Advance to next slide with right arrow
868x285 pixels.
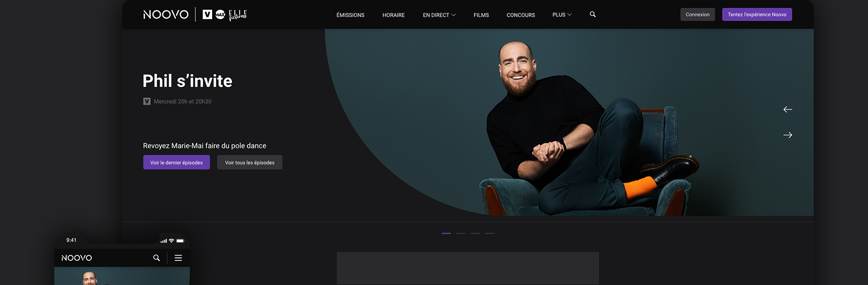[x=788, y=135]
